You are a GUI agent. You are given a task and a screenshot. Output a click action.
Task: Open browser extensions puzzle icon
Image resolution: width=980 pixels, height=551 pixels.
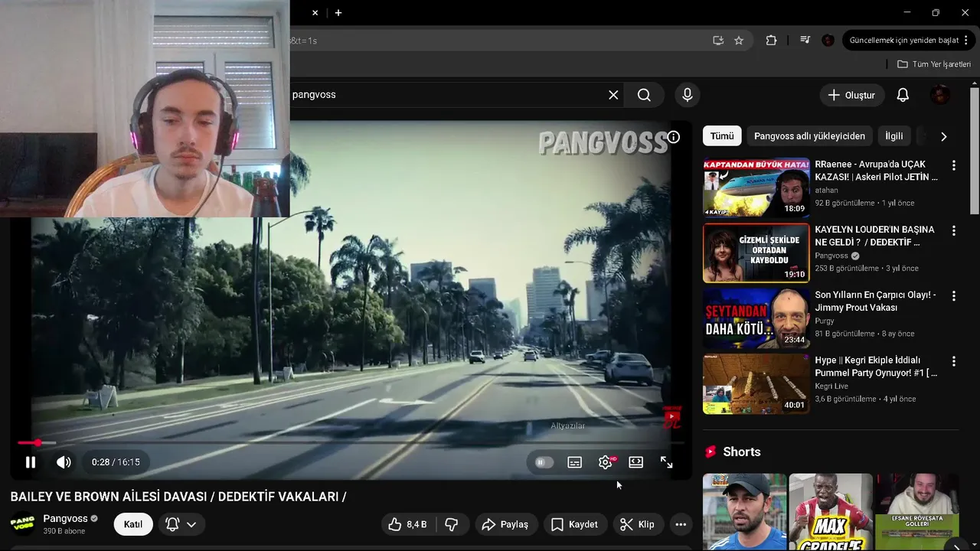[771, 41]
